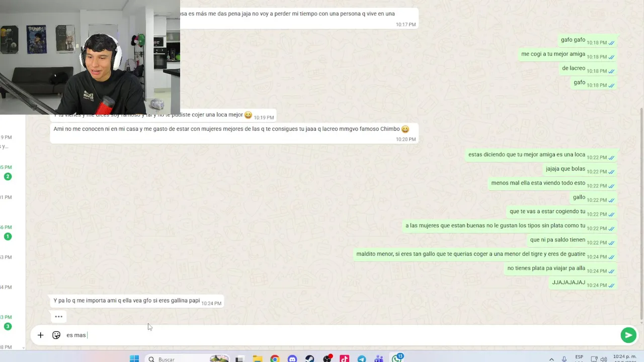The height and width of the screenshot is (362, 644).
Task: Open unread chat with badge 1
Action: click(8, 236)
